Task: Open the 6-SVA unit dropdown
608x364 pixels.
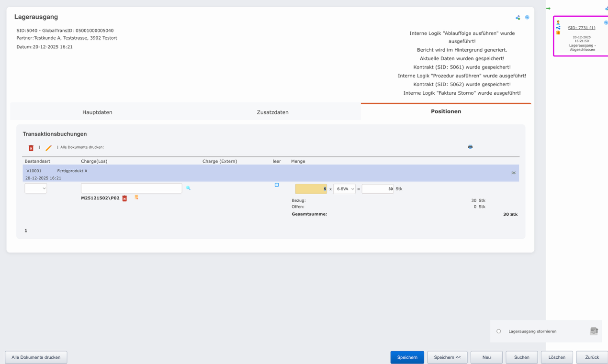Action: [344, 188]
